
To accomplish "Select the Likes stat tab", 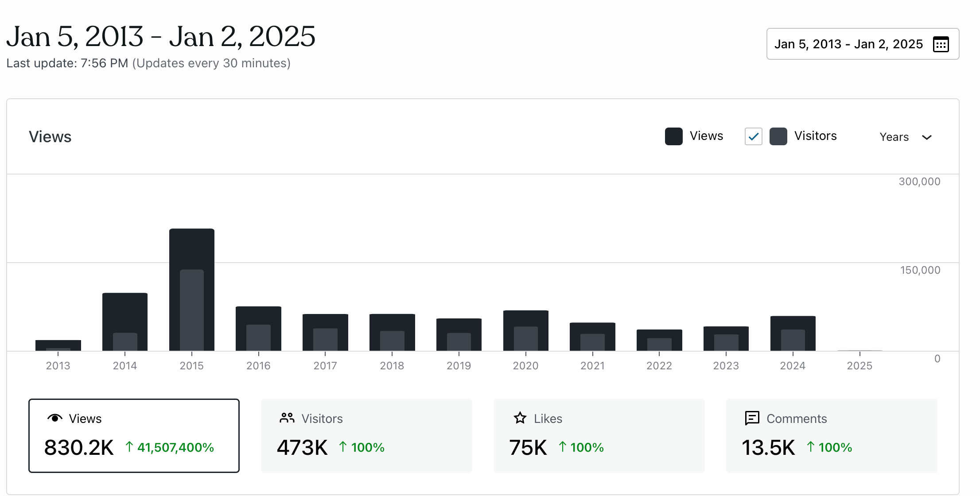I will 599,435.
